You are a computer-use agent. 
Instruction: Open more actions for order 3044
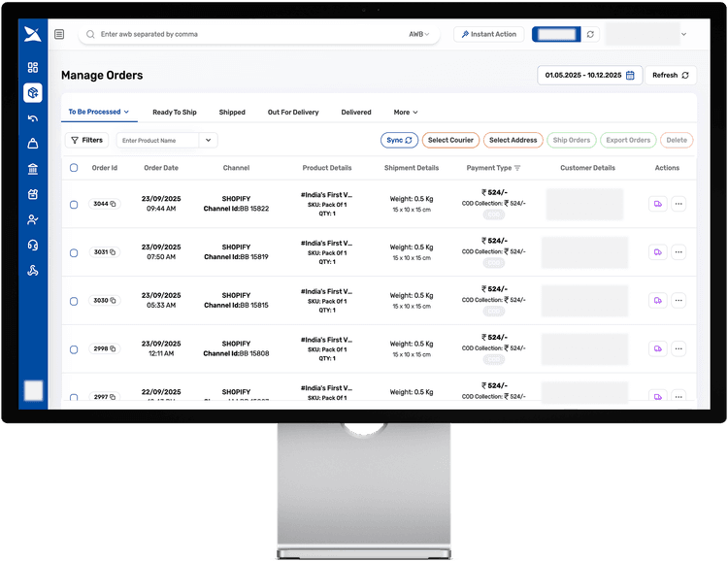(x=678, y=204)
